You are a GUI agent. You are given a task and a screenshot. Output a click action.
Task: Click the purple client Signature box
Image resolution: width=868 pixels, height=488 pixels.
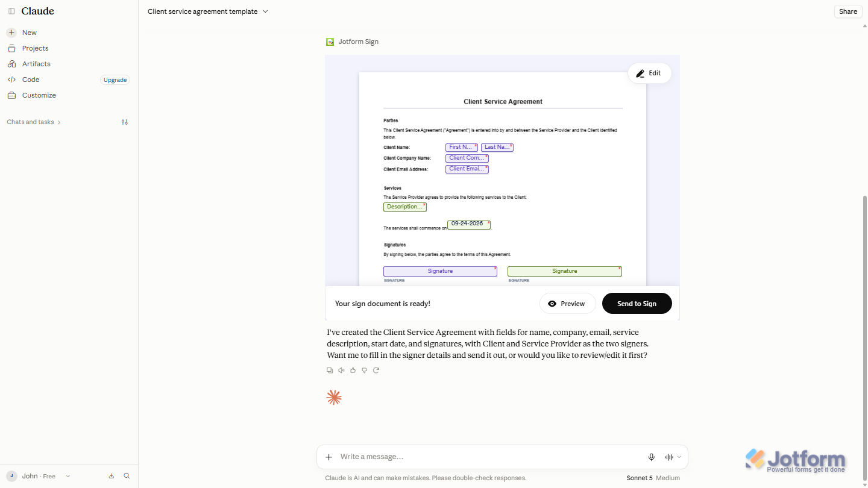pyautogui.click(x=440, y=271)
